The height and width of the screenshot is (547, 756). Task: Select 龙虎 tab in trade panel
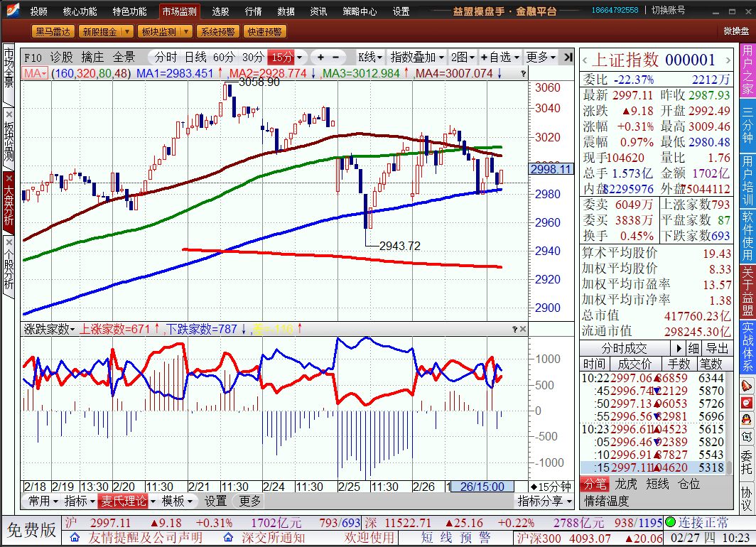[x=626, y=484]
